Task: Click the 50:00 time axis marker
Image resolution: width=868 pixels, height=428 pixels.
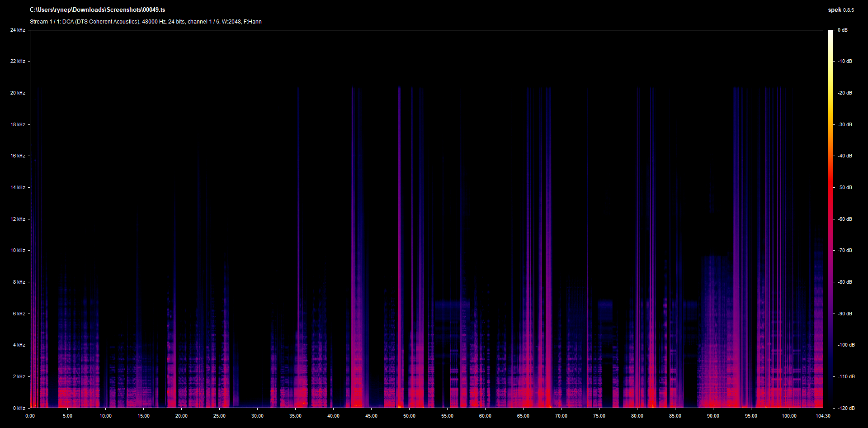Action: (409, 416)
